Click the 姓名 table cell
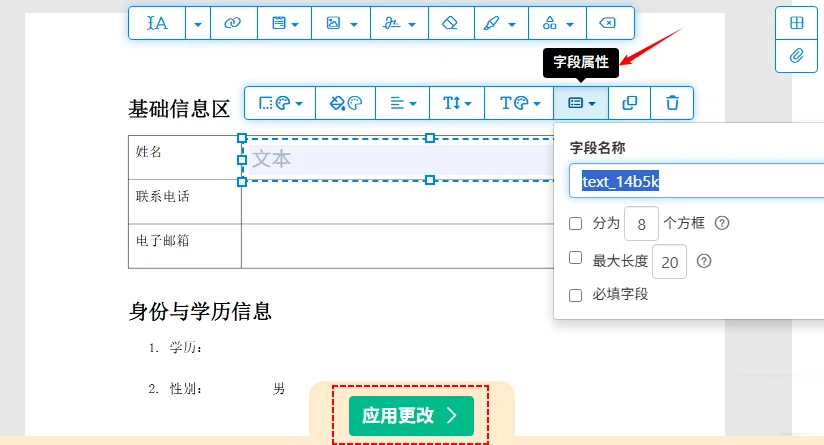Screen dimensions: 824x445 (x=184, y=157)
